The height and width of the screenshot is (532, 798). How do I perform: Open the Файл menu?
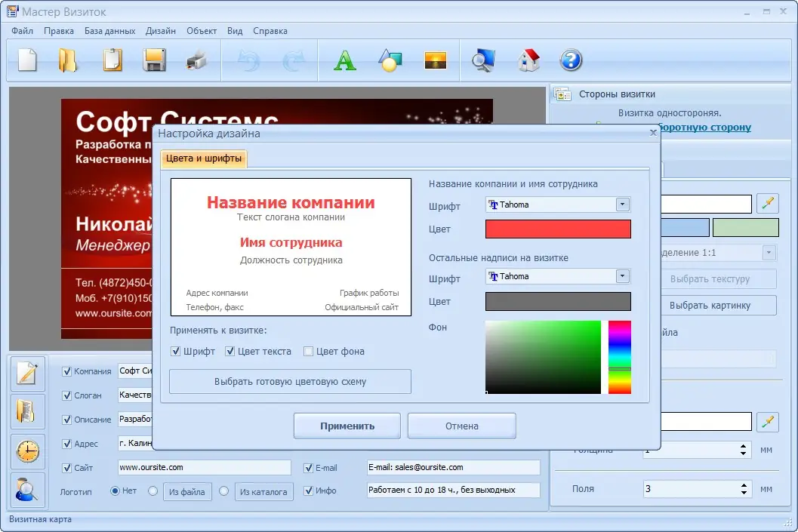coord(23,31)
